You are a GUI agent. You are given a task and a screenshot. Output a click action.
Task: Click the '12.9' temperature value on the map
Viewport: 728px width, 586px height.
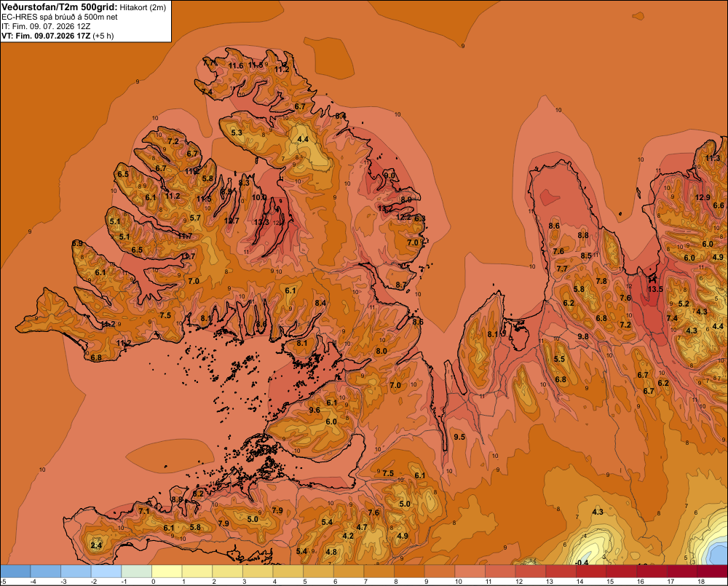(703, 197)
